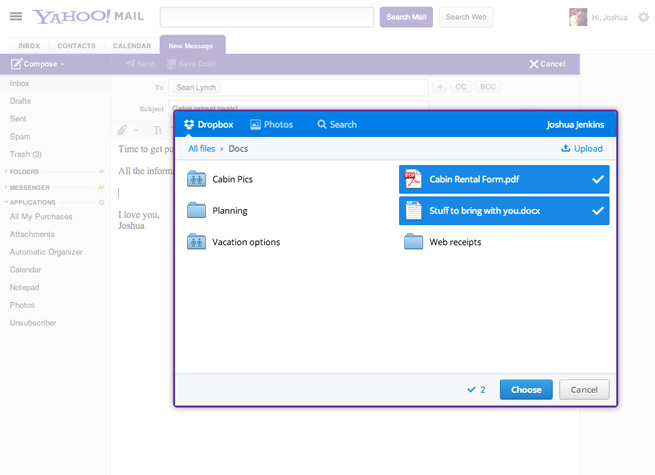This screenshot has width=655, height=475.
Task: Add a new folder with plus icon
Action: pyautogui.click(x=101, y=171)
